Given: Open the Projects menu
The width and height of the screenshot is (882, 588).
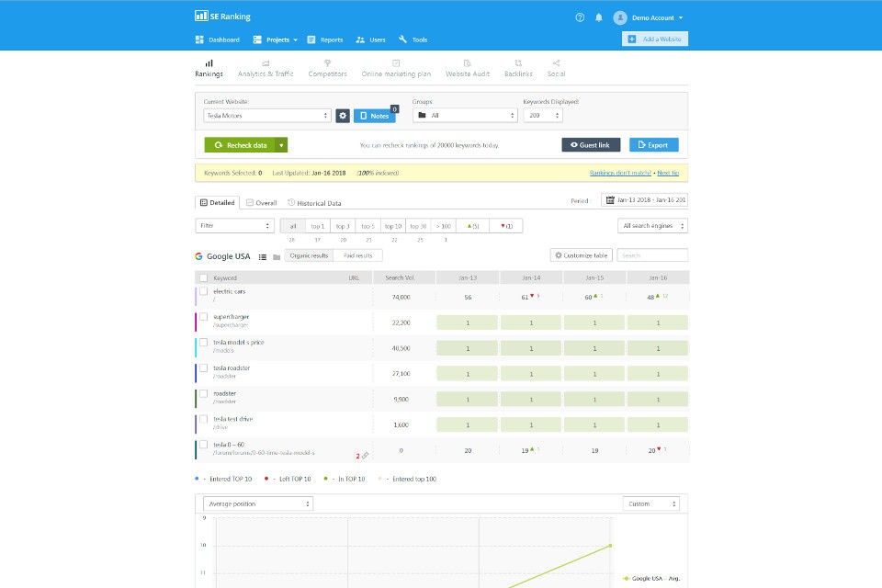Looking at the screenshot, I should pyautogui.click(x=275, y=40).
